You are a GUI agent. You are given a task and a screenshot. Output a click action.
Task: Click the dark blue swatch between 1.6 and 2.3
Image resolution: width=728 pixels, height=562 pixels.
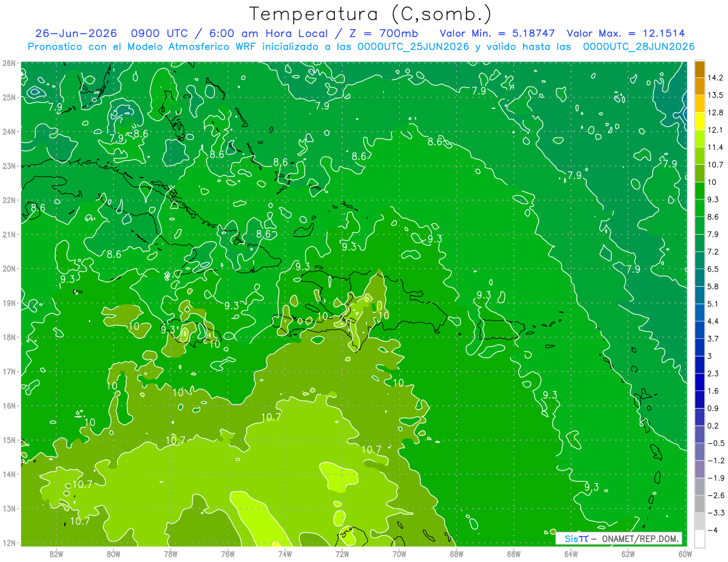coord(699,382)
